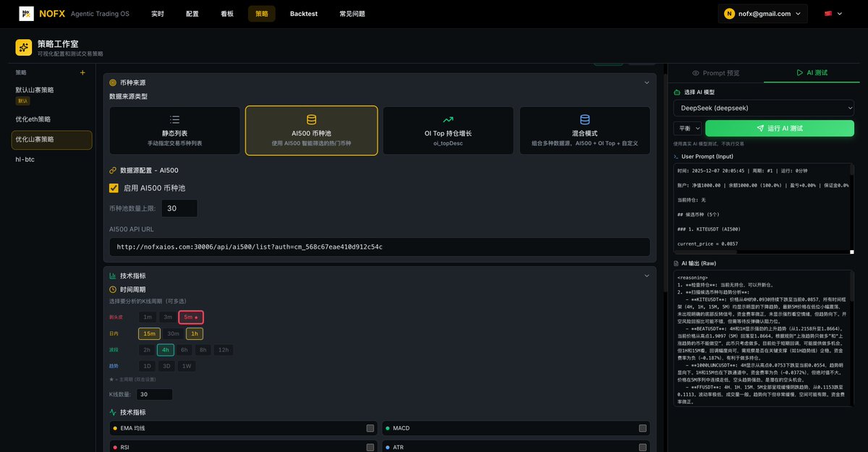868x452 pixels.
Task: Click the document icon beside AI 输出
Action: click(676, 263)
